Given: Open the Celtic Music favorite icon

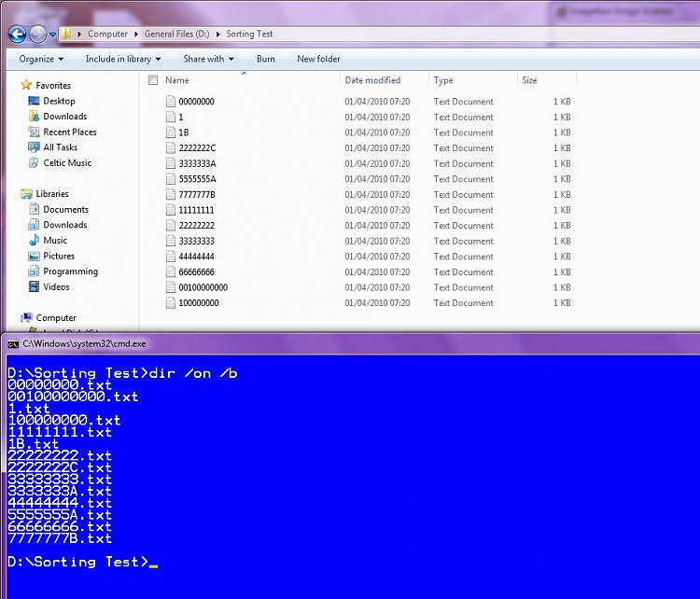Looking at the screenshot, I should [x=34, y=162].
